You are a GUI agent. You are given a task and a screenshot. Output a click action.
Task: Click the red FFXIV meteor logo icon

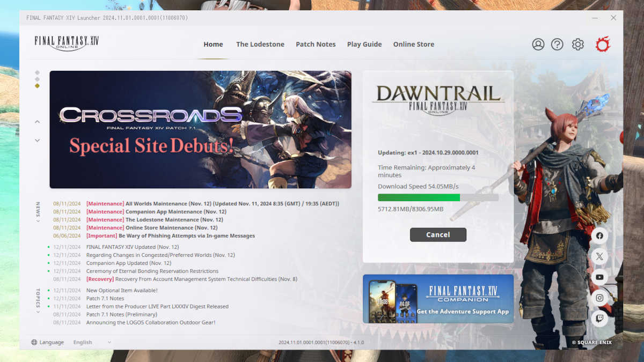pyautogui.click(x=602, y=44)
